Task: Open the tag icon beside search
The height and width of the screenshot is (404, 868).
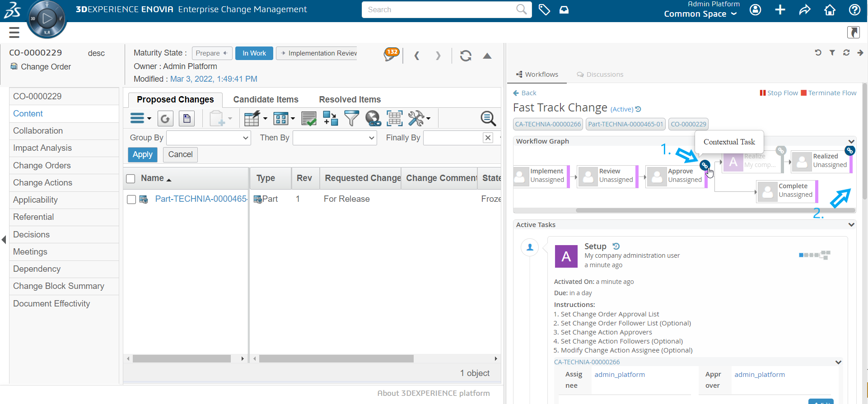Action: pyautogui.click(x=544, y=9)
